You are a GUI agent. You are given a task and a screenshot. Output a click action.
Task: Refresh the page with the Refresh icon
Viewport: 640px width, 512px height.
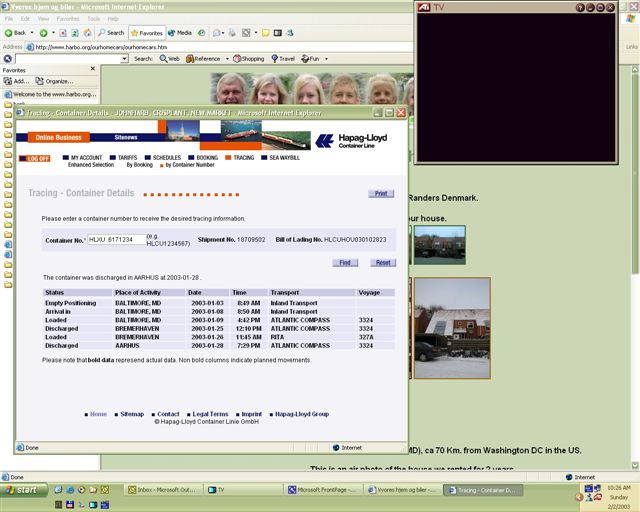coord(75,33)
